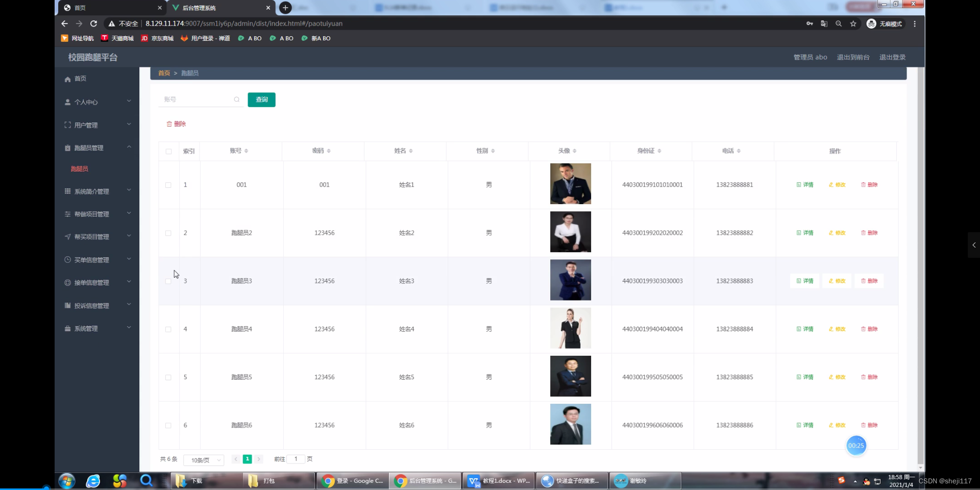Expand the 用户管理 menu chevron
This screenshot has width=980, height=490.
point(129,124)
